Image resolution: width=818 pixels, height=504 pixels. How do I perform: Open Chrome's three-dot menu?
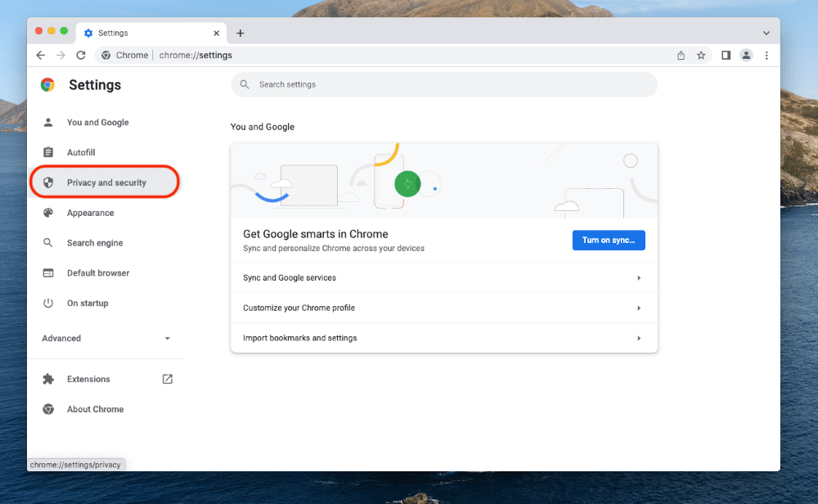[x=766, y=56]
